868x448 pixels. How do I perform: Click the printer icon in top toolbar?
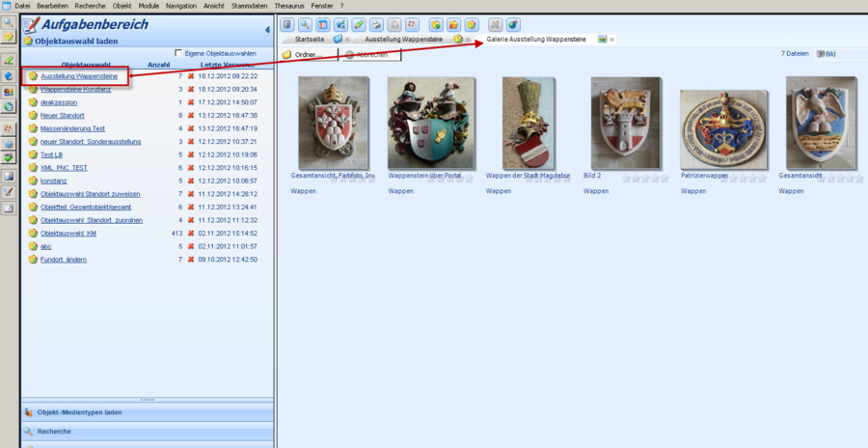click(x=376, y=24)
